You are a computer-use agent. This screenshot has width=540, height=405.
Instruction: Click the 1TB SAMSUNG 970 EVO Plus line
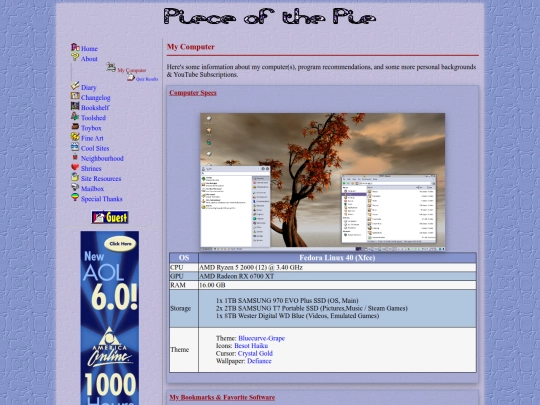pyautogui.click(x=287, y=301)
